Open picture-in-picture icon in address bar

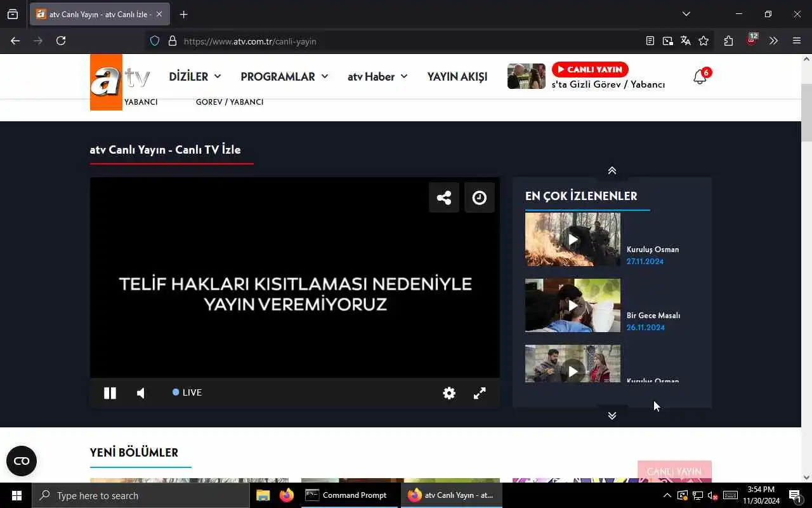pos(668,41)
